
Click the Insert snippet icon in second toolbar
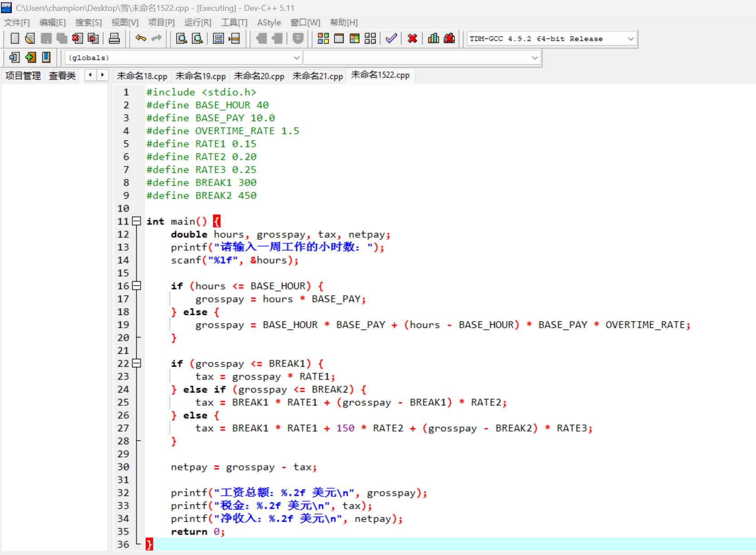click(15, 58)
